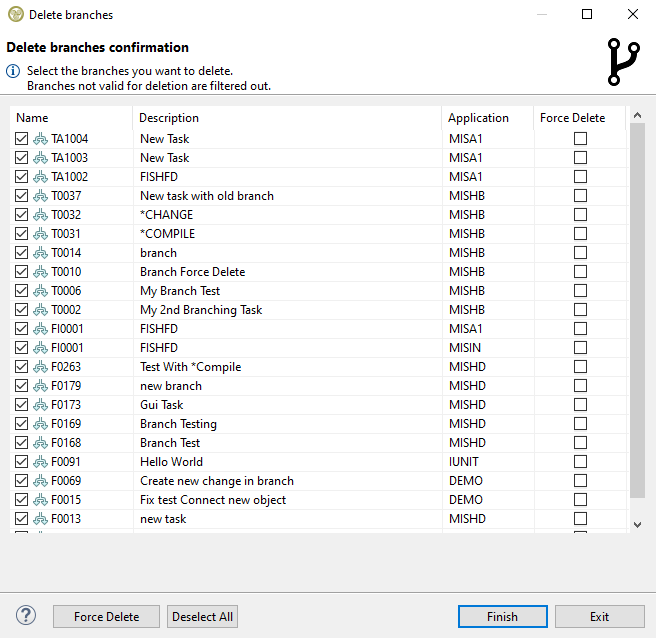Click the branch icon beside T0037
The width and height of the screenshot is (656, 638).
tap(40, 196)
